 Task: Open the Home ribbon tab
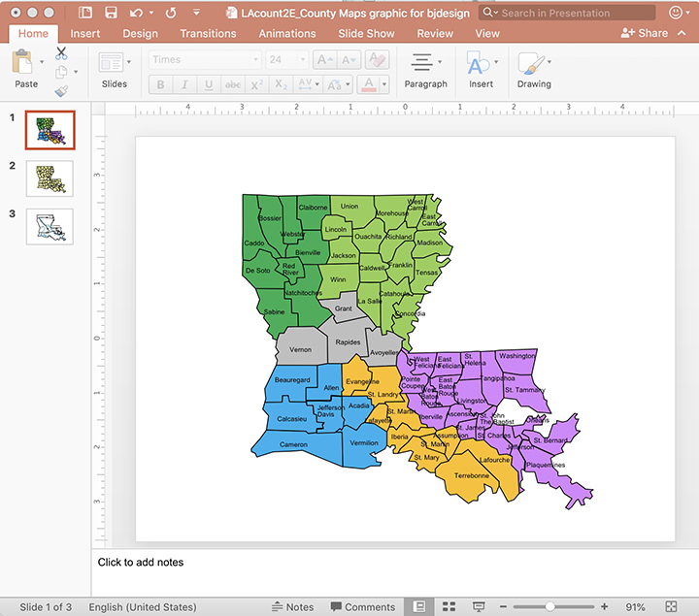[33, 33]
